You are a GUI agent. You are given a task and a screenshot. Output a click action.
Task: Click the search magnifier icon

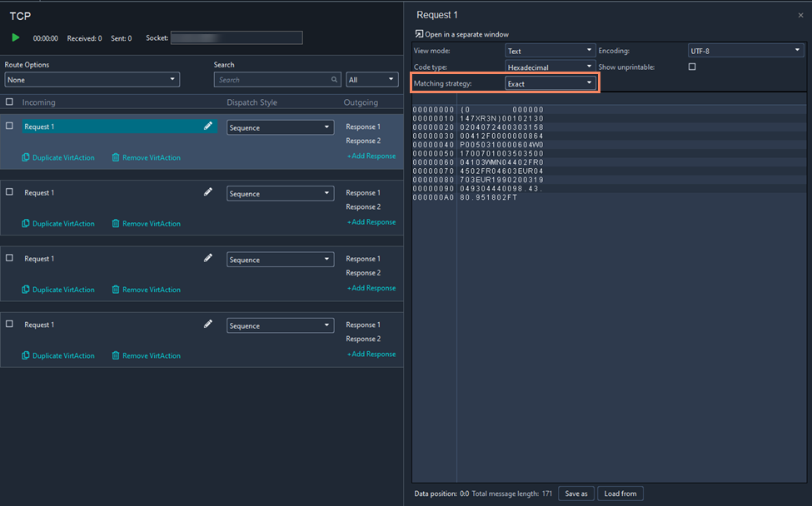pos(335,80)
